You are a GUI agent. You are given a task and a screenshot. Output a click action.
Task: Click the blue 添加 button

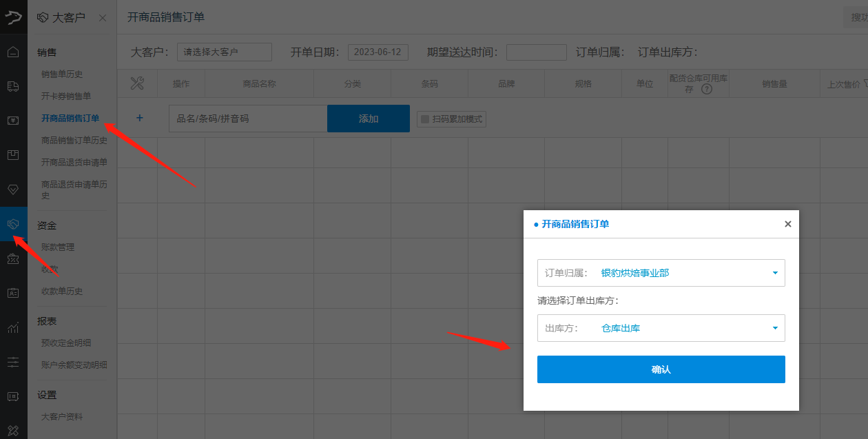[x=369, y=119]
